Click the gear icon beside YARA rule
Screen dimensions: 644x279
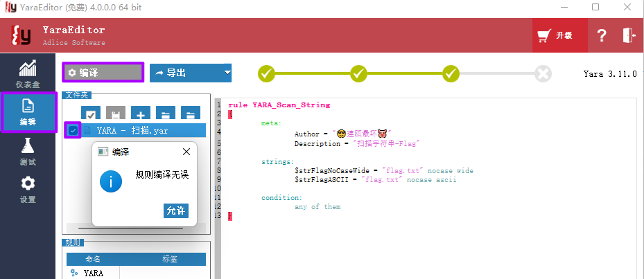click(x=74, y=273)
